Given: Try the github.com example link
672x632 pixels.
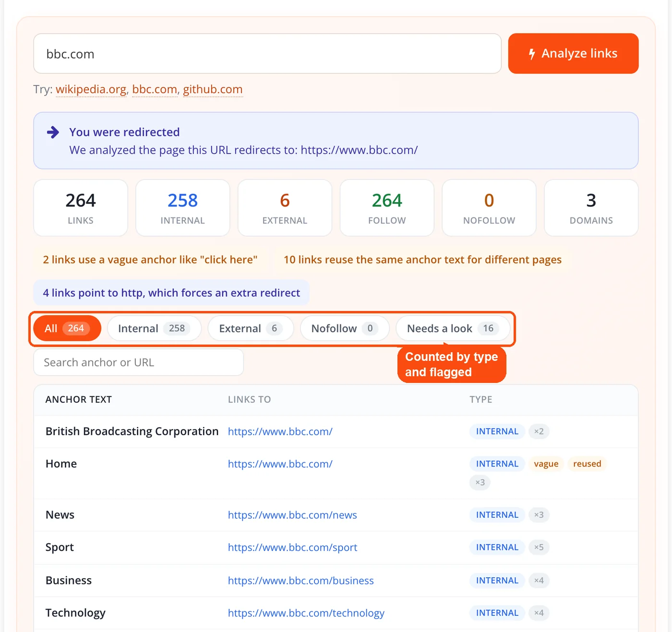Looking at the screenshot, I should 213,89.
